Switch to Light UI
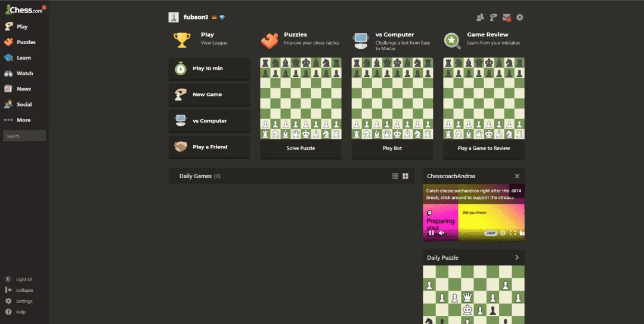 [19, 279]
